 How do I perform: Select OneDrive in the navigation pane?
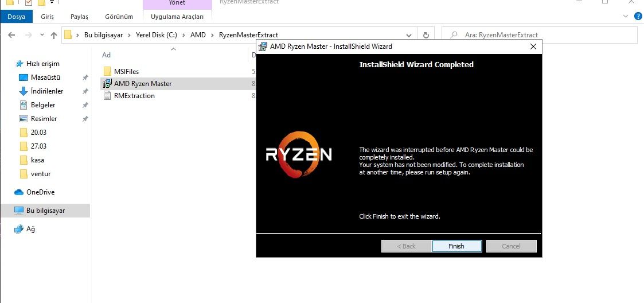click(x=40, y=192)
